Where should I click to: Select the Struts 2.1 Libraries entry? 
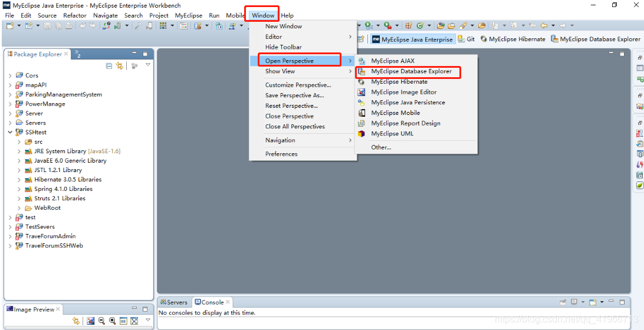[x=60, y=198]
